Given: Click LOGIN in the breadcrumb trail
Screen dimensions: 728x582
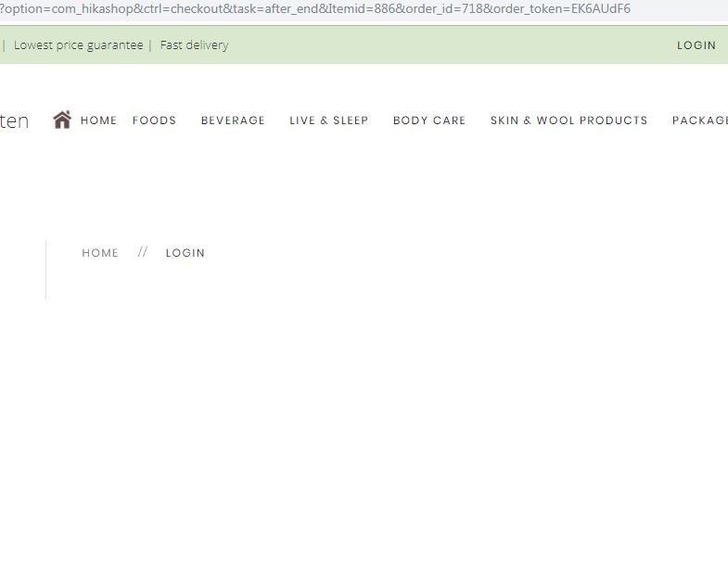Looking at the screenshot, I should (x=185, y=253).
